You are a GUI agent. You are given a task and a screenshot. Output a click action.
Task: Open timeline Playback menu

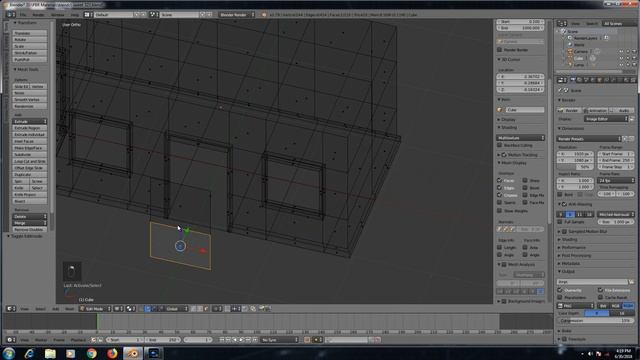tap(78, 340)
